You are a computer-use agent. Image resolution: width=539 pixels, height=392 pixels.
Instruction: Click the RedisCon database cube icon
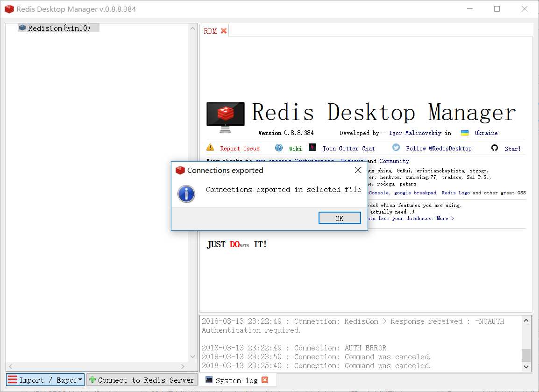[22, 28]
